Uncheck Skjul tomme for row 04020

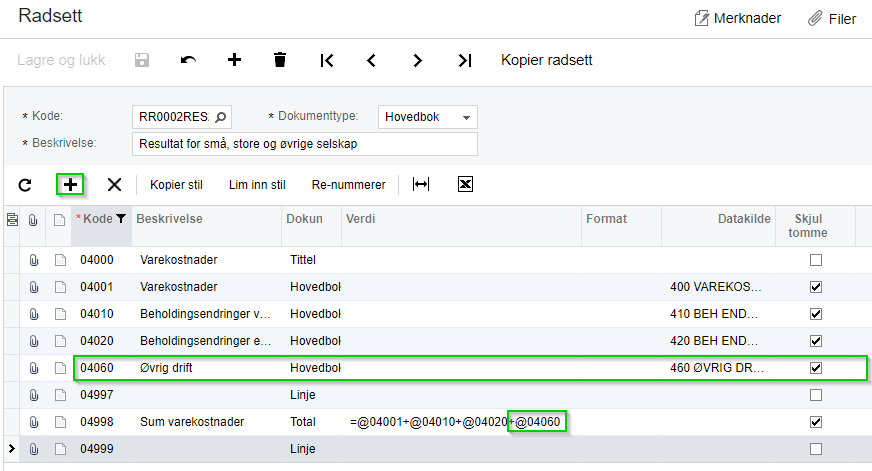(x=816, y=341)
